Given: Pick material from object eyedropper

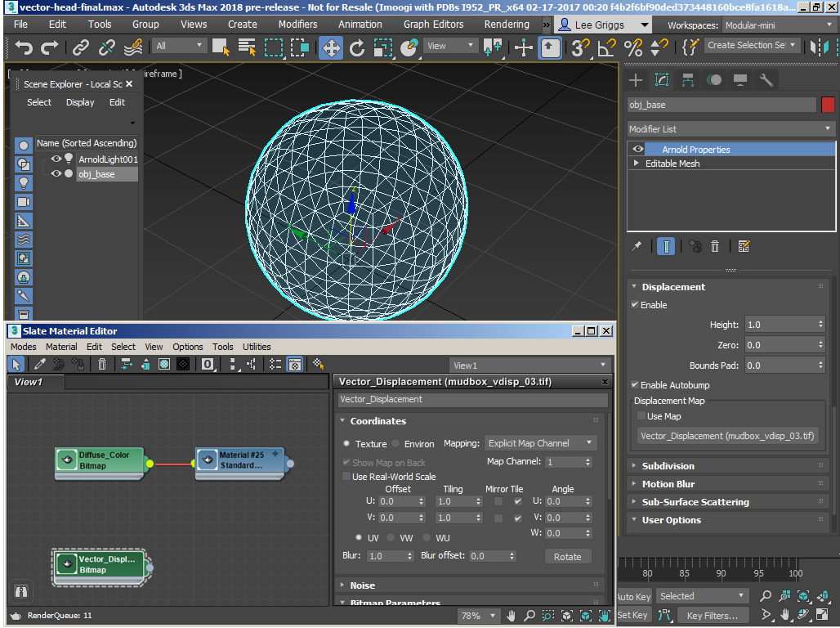Looking at the screenshot, I should coord(39,365).
